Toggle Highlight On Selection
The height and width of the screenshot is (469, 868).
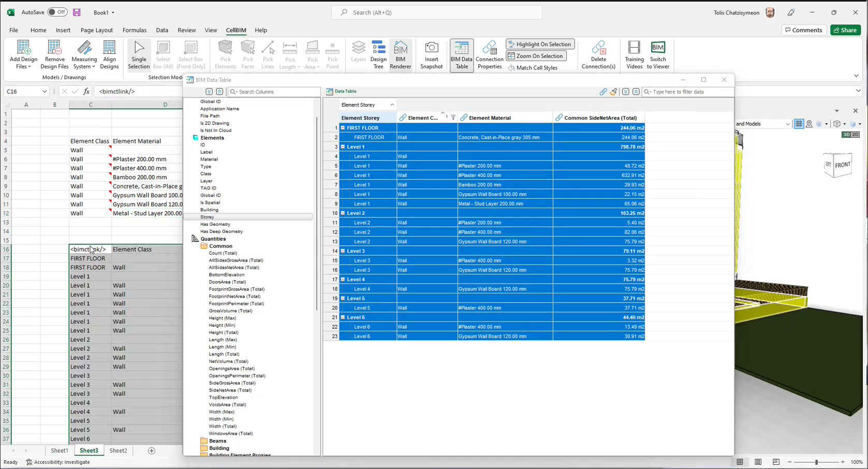click(x=540, y=45)
